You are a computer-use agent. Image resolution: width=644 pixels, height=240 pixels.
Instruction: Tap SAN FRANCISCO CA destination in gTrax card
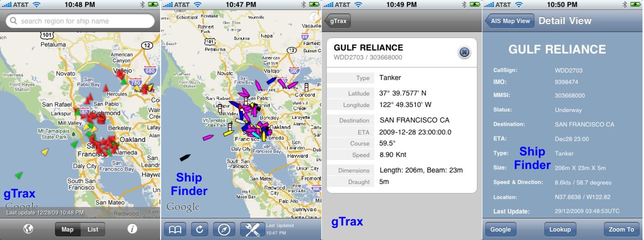(x=415, y=120)
